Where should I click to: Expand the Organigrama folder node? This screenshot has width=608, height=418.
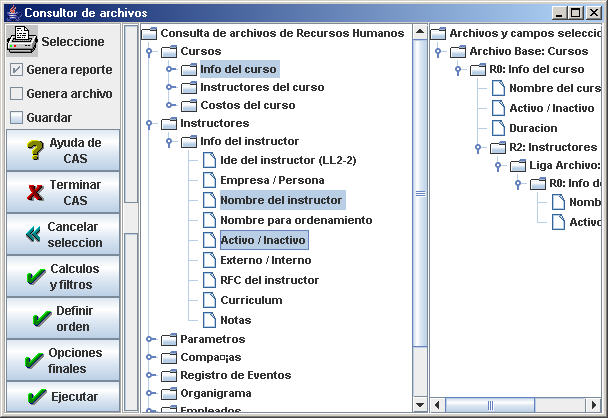click(x=149, y=393)
